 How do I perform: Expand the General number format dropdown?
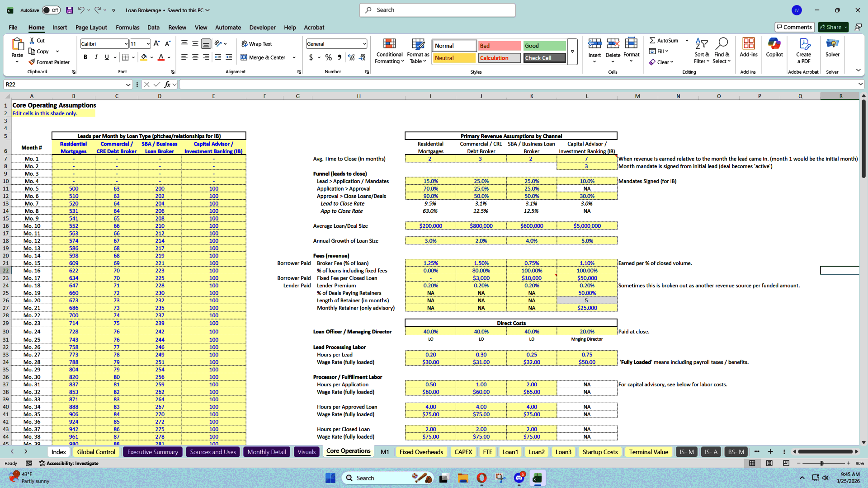pos(364,43)
